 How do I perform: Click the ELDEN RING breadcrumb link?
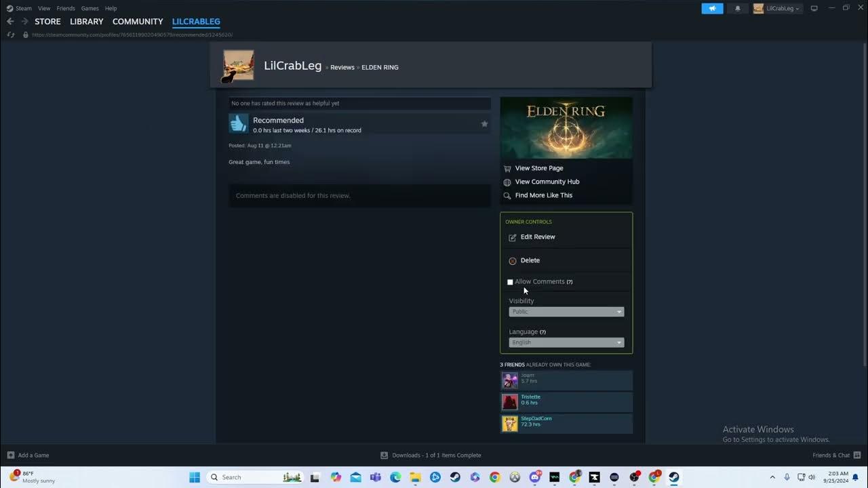click(380, 67)
